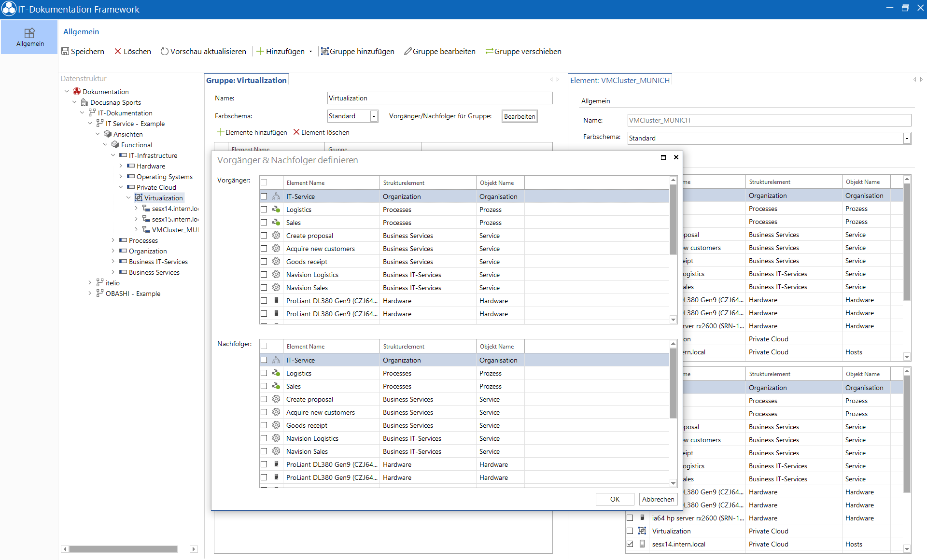Click the Datenstruktur horizontal scrollbar thumb
This screenshot has width=927, height=560.
pos(124,549)
